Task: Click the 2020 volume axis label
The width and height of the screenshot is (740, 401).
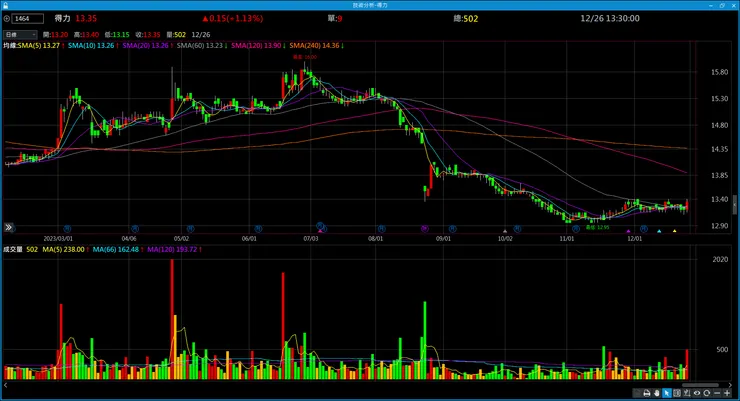Action: coord(720,259)
